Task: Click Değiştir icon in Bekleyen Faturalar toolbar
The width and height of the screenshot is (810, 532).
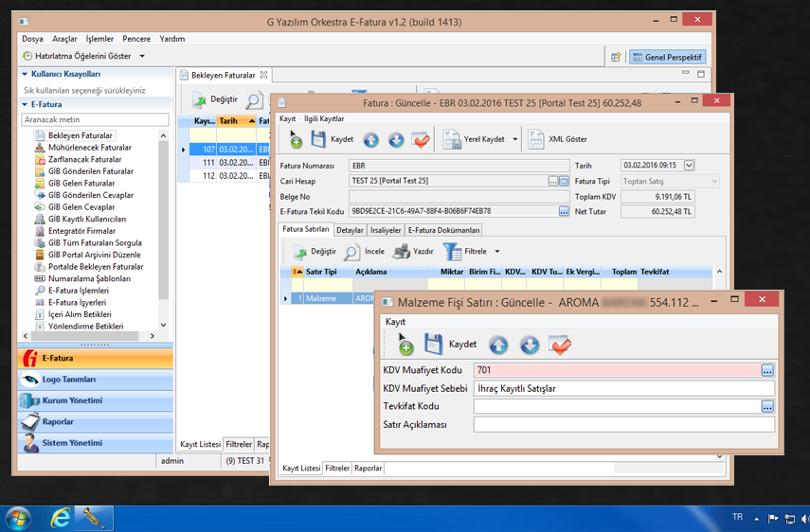Action: coord(199,99)
